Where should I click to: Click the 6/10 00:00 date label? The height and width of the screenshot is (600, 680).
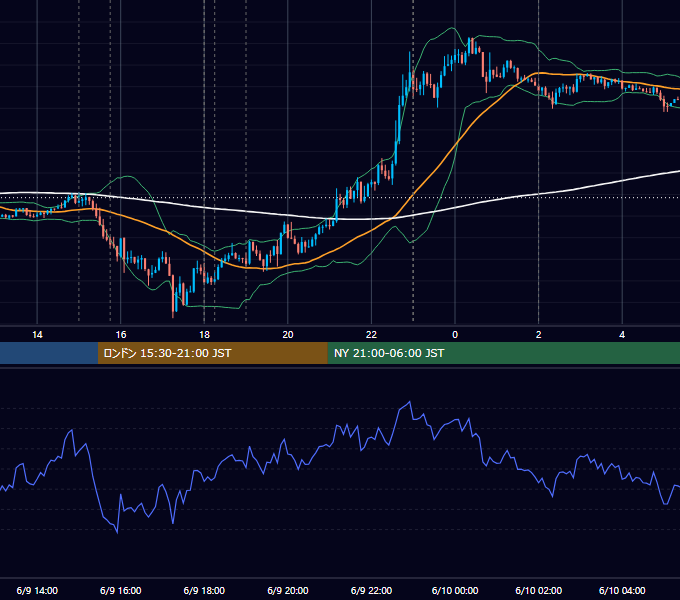[455, 590]
